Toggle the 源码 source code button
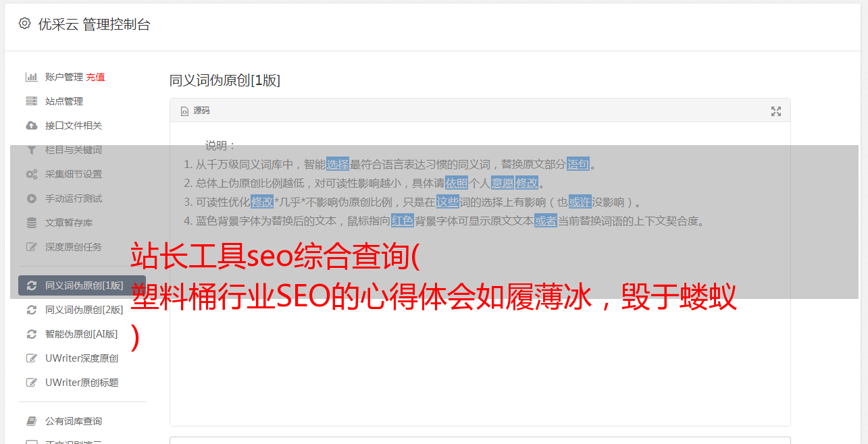 (x=195, y=111)
